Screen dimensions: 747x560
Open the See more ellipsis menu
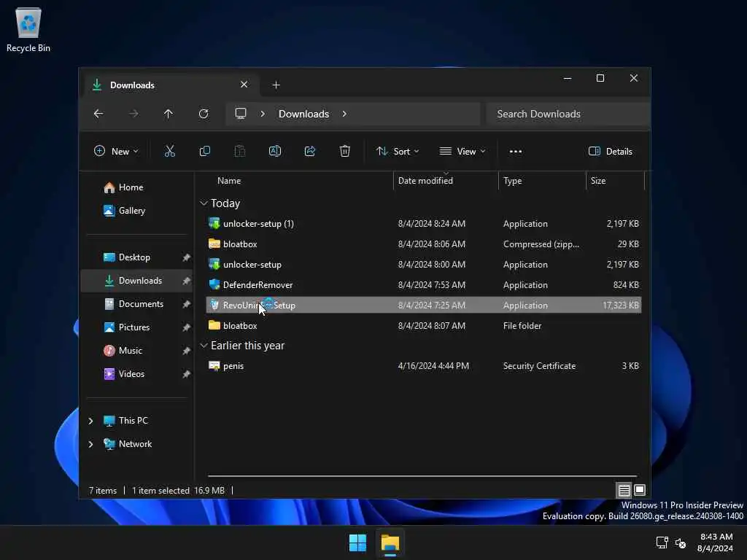tap(516, 152)
